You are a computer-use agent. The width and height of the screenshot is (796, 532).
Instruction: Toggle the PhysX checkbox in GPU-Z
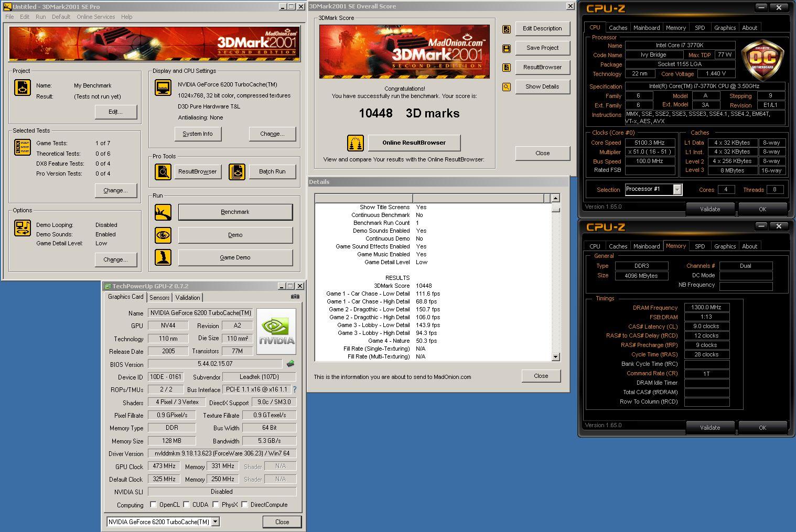click(x=216, y=504)
